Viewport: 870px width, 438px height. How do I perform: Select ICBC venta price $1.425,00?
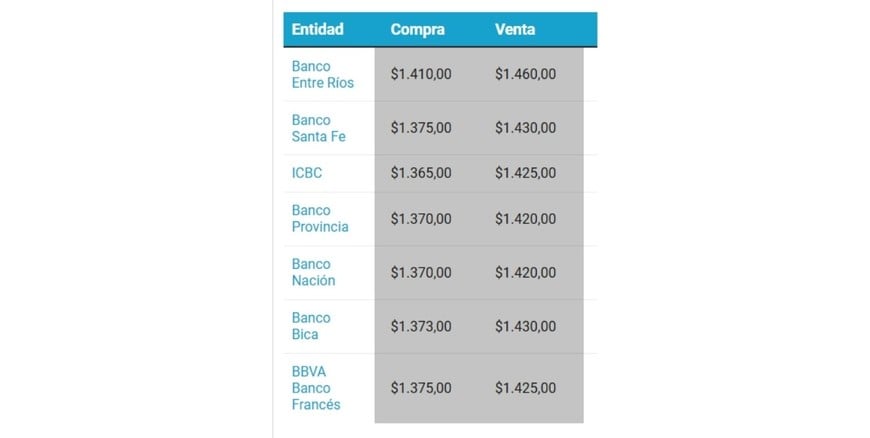[525, 173]
